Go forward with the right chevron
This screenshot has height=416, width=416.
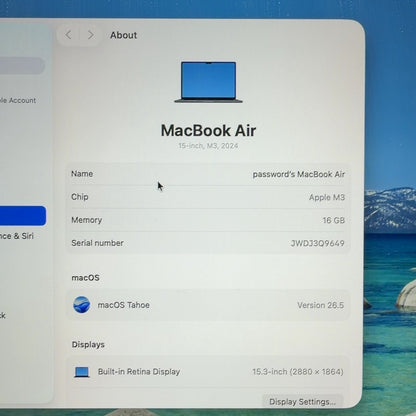click(90, 35)
